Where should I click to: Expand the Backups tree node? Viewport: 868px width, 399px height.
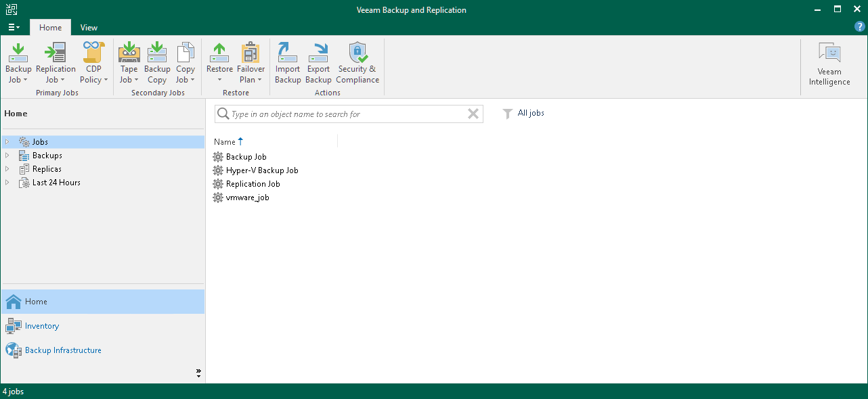click(7, 156)
